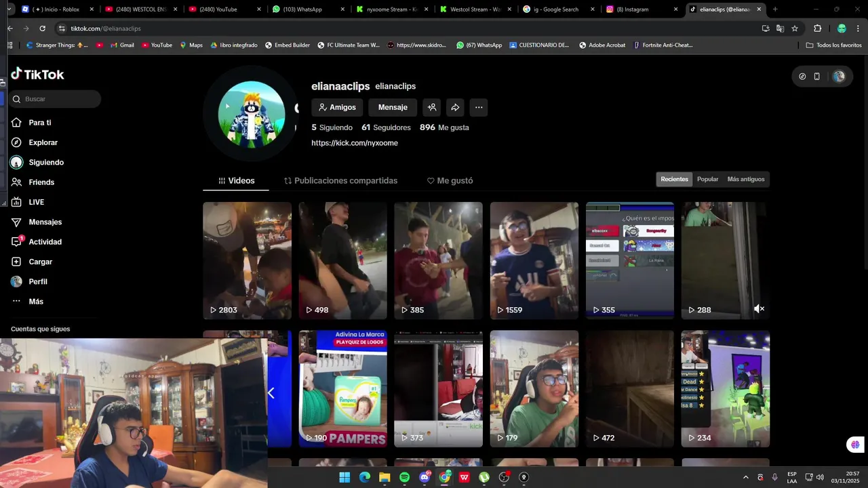The width and height of the screenshot is (868, 488).
Task: Open Discord from the taskbar
Action: coord(425,477)
